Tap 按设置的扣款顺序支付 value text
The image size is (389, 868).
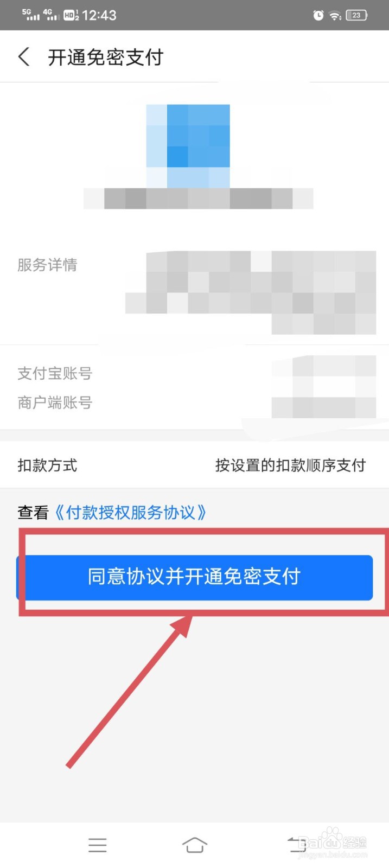pos(290,465)
